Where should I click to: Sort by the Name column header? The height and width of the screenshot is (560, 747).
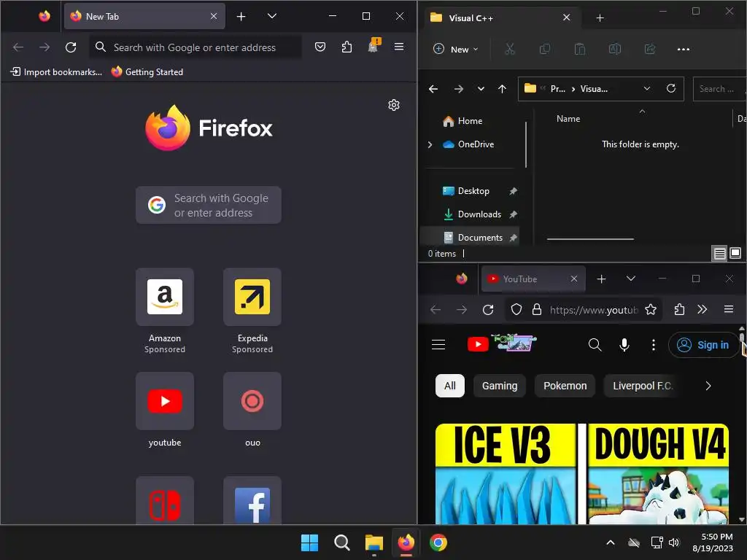[568, 119]
